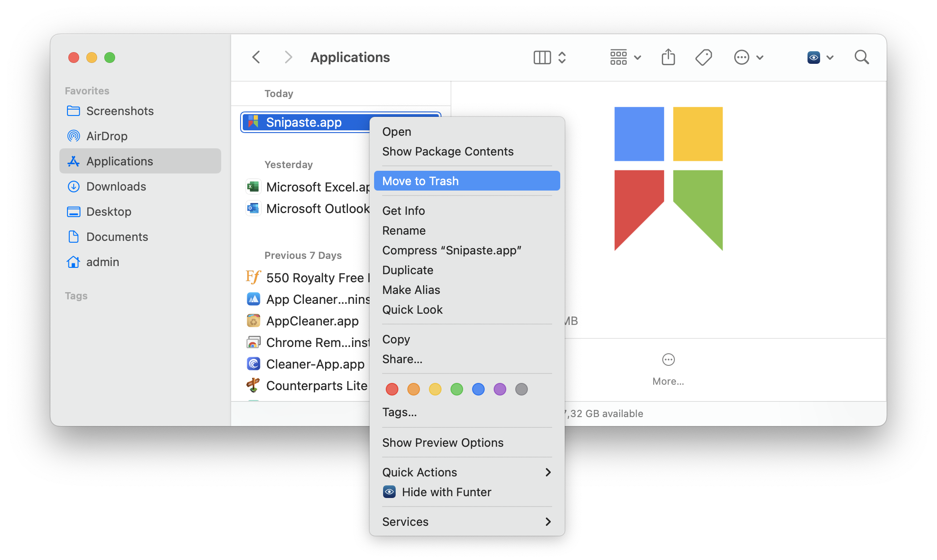Expand the Services submenu
The width and height of the screenshot is (937, 560).
point(467,522)
